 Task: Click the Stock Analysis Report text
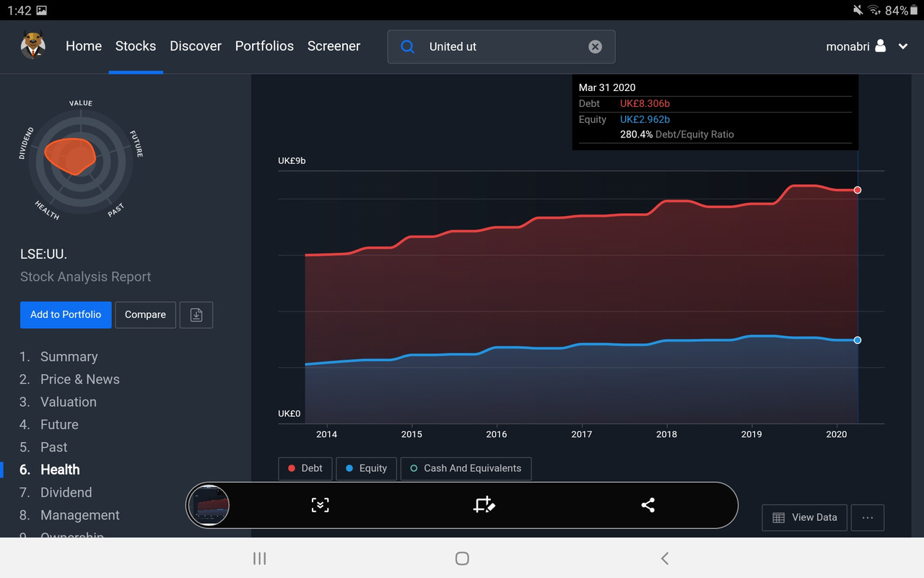(x=86, y=277)
